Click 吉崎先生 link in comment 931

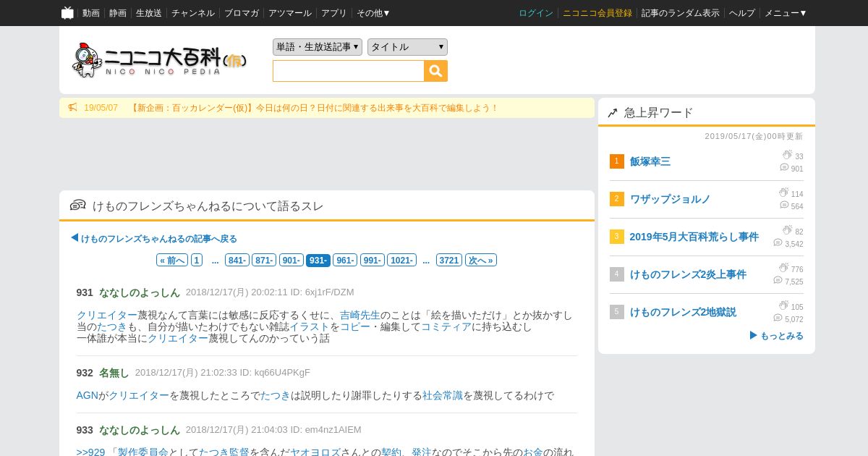coord(360,315)
